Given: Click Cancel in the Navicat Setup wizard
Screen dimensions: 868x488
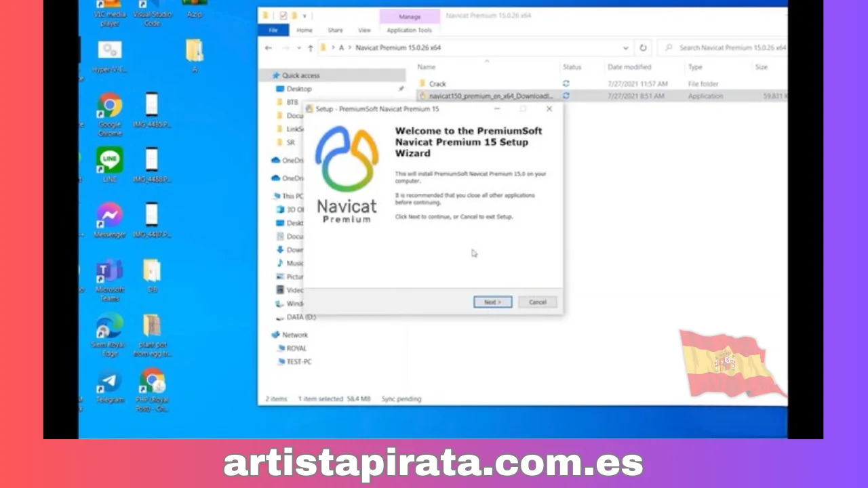Looking at the screenshot, I should tap(538, 302).
